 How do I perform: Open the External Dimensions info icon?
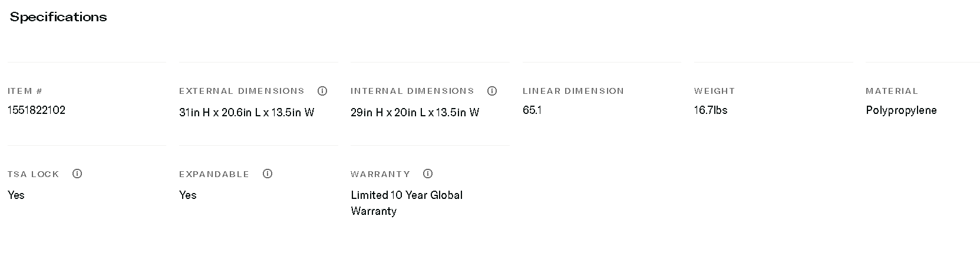click(x=322, y=91)
